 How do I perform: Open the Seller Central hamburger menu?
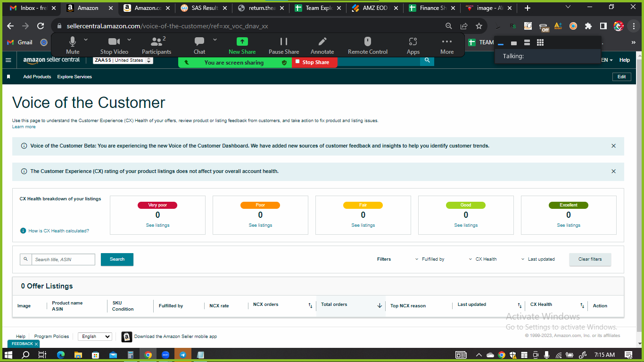(x=8, y=60)
